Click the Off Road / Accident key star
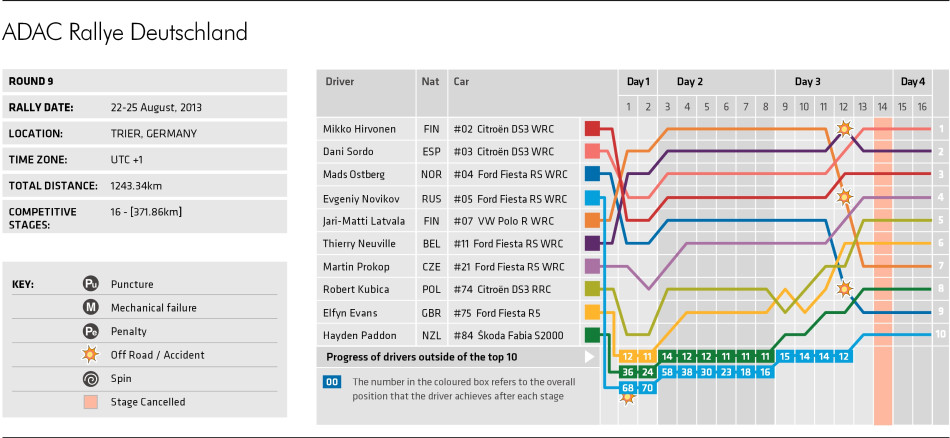Viewport: 950px width, 438px height. [91, 355]
